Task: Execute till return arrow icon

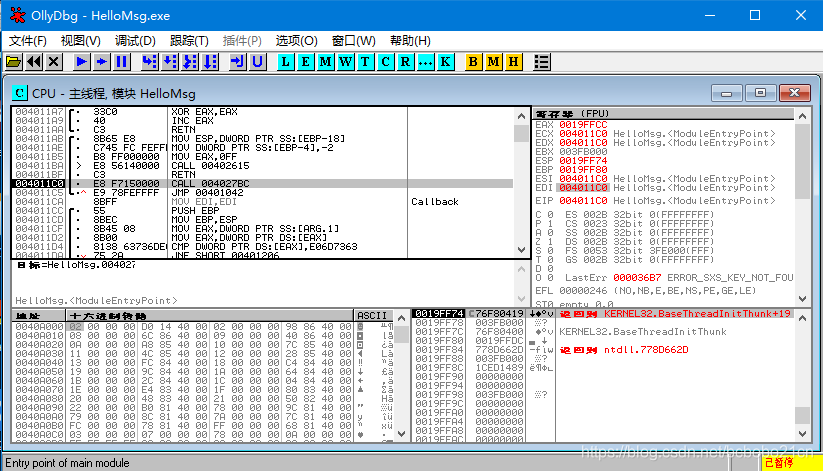Action: 237,62
